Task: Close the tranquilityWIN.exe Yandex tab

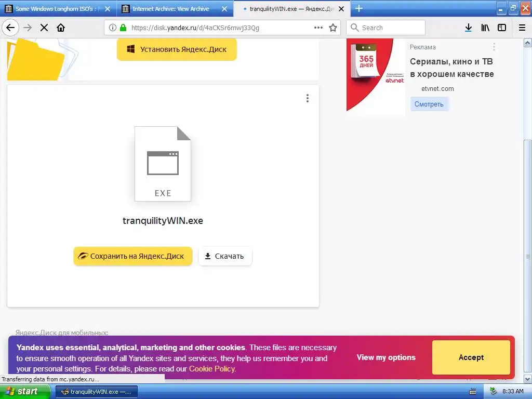Action: coord(341,9)
